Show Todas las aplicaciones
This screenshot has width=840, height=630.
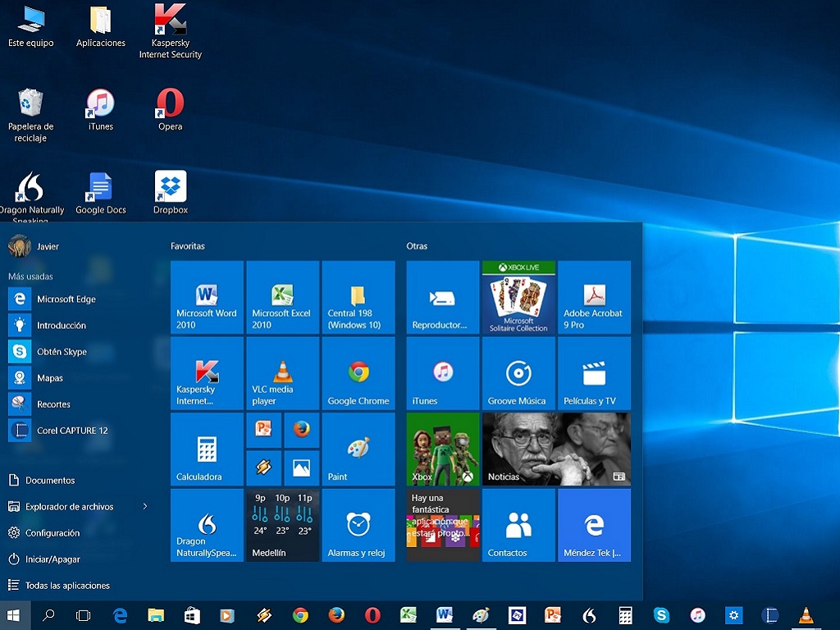(x=59, y=585)
